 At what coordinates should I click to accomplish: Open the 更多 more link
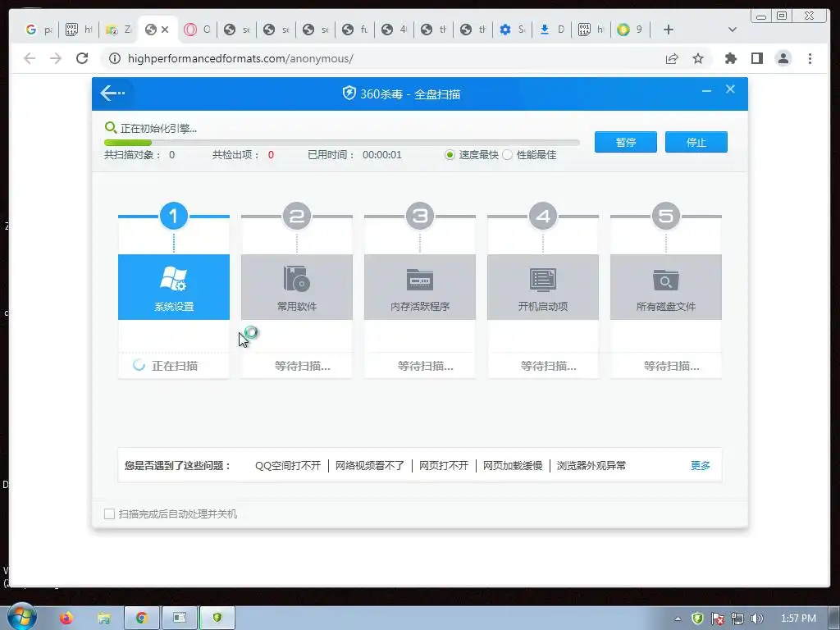[x=701, y=466]
